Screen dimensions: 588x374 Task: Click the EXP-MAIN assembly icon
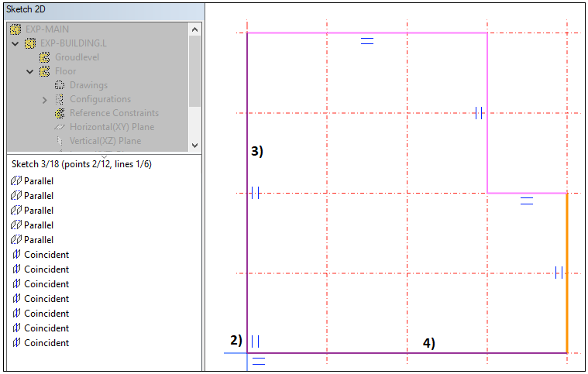[x=16, y=29]
